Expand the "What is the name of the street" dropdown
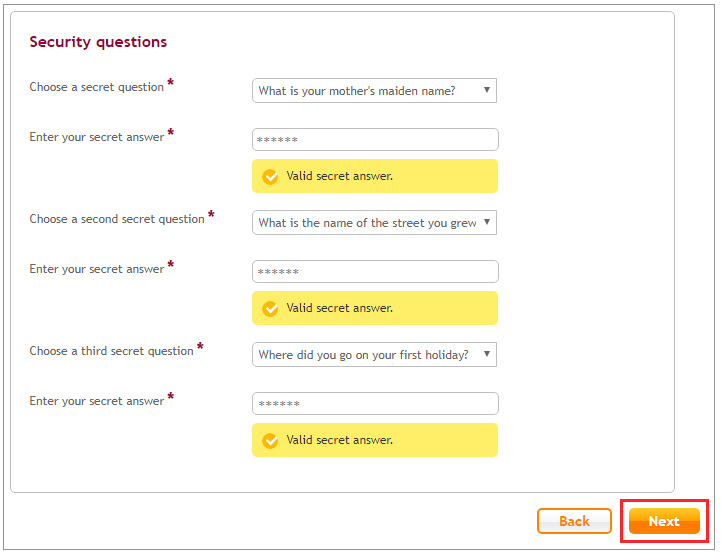The height and width of the screenshot is (553, 721). (x=374, y=222)
